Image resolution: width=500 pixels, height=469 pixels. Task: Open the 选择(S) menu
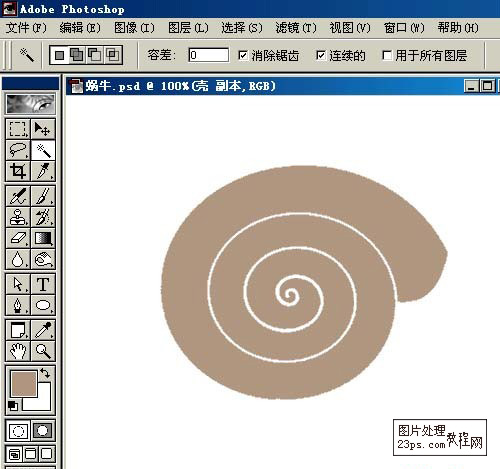point(242,28)
